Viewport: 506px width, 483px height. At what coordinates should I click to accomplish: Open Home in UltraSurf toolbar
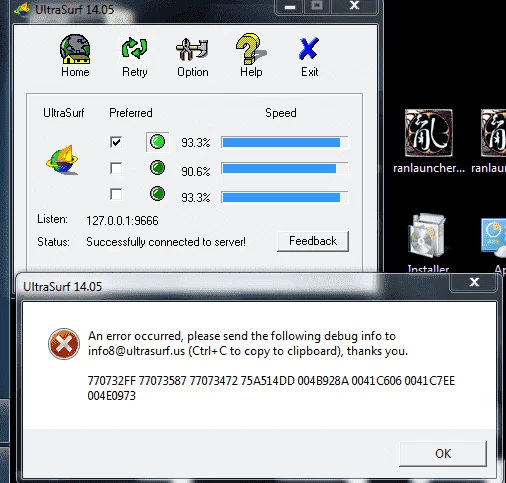tap(75, 55)
